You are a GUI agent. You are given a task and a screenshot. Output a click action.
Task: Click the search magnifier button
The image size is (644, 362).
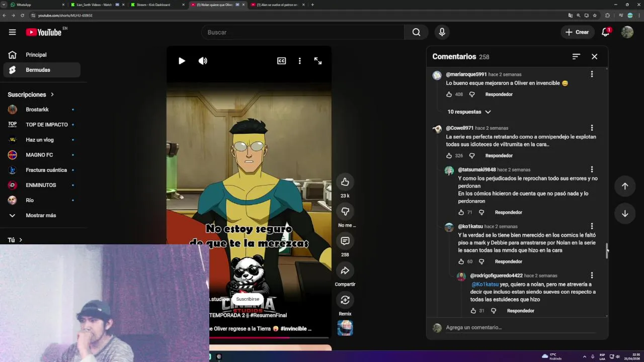(x=416, y=32)
